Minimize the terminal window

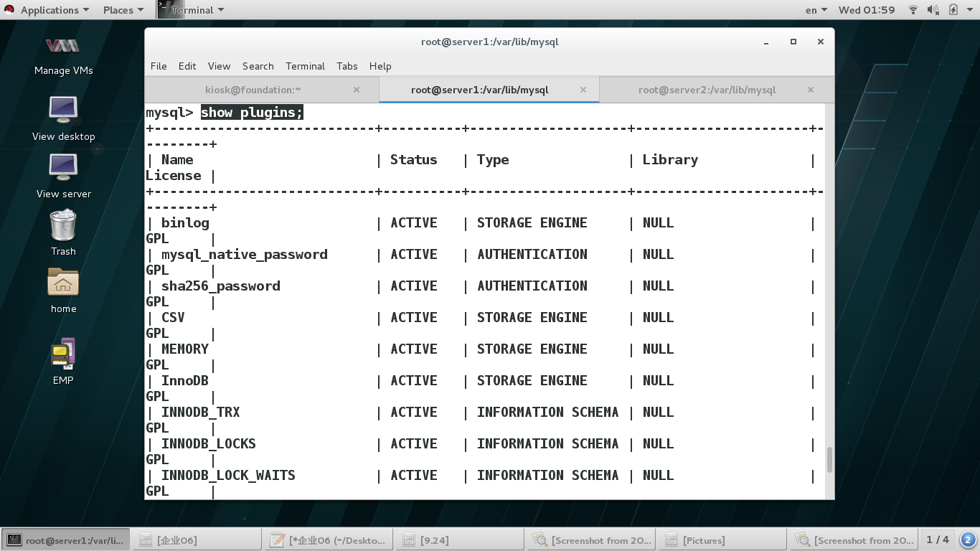766,42
